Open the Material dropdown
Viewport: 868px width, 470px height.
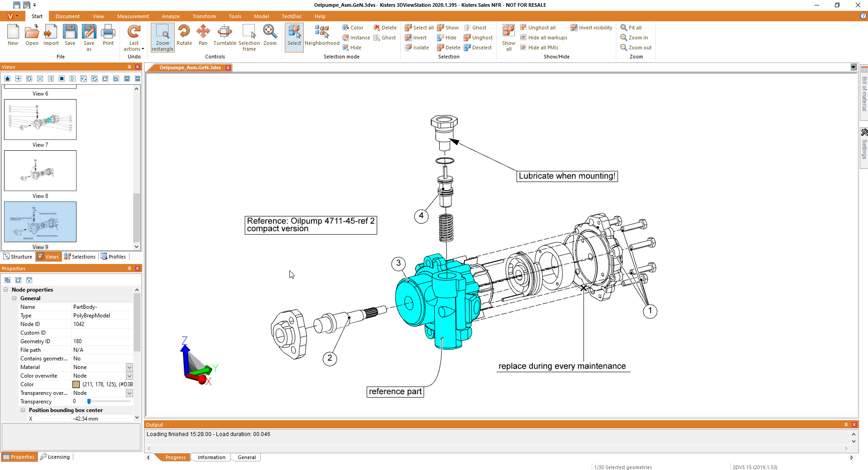[129, 367]
